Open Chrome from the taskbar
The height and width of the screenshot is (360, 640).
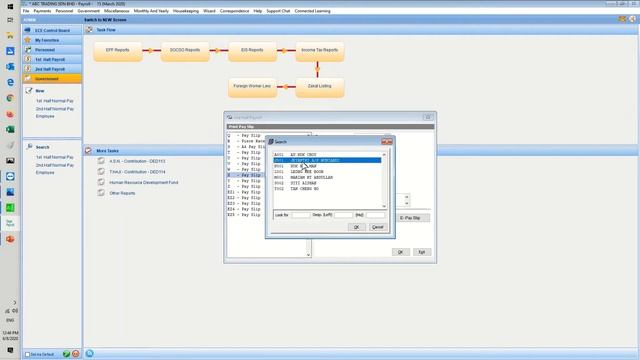point(10,98)
